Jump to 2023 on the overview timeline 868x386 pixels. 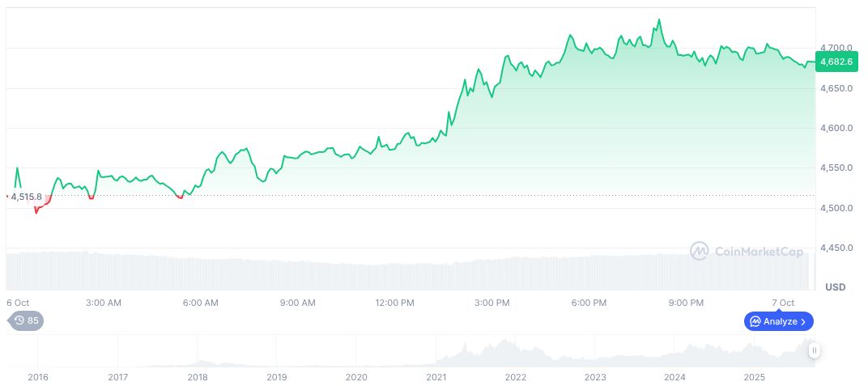tap(595, 377)
